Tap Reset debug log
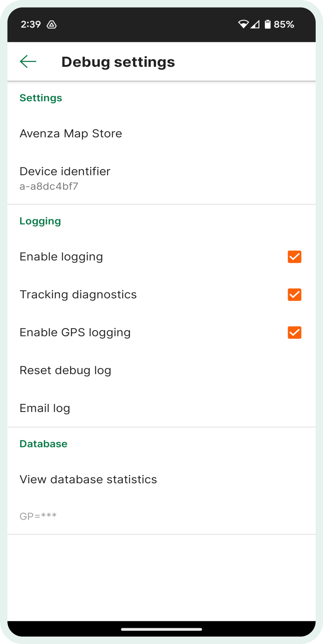323x644 pixels. [x=65, y=370]
